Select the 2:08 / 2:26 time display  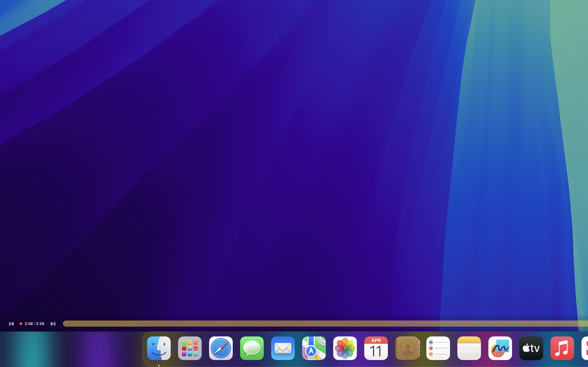35,324
